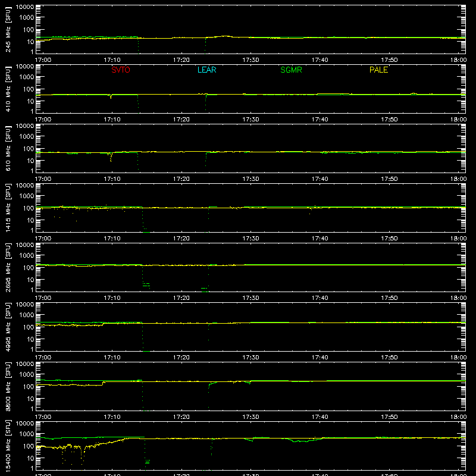Image resolution: width=476 pixels, height=476 pixels.
Task: Click the red SVTO station label
Action: 121,70
